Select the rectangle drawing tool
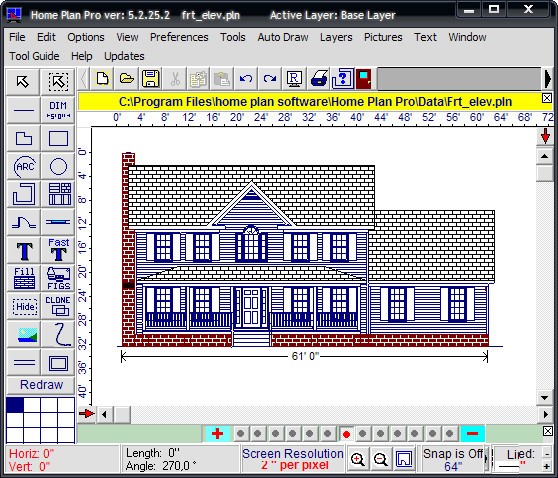Viewport: 558px width, 478px height. coord(58,138)
